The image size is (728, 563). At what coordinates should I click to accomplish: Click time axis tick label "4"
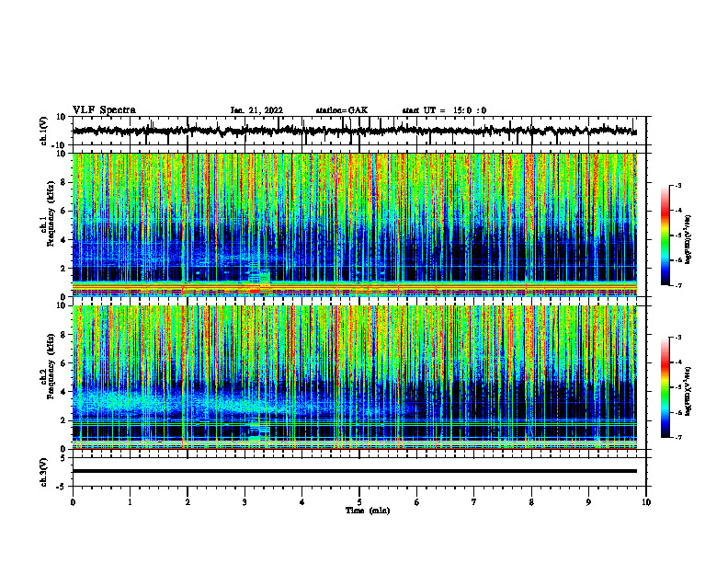coord(302,502)
